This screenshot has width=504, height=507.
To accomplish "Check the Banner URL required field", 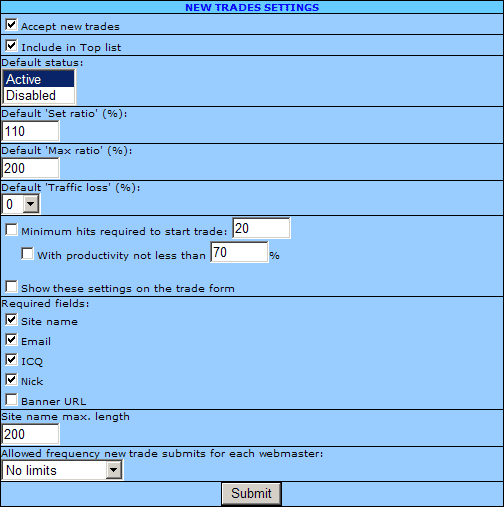I will click(x=11, y=399).
